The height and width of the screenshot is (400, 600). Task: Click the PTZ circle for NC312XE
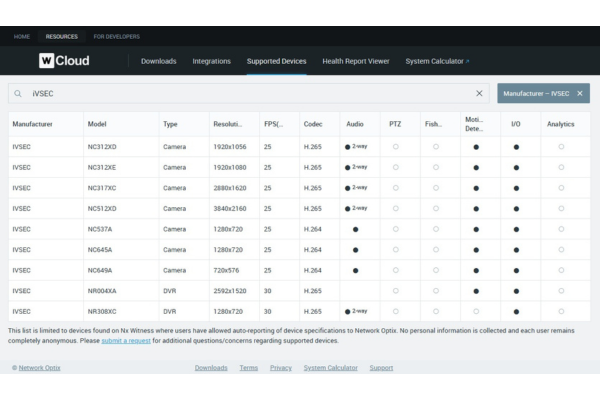point(396,167)
